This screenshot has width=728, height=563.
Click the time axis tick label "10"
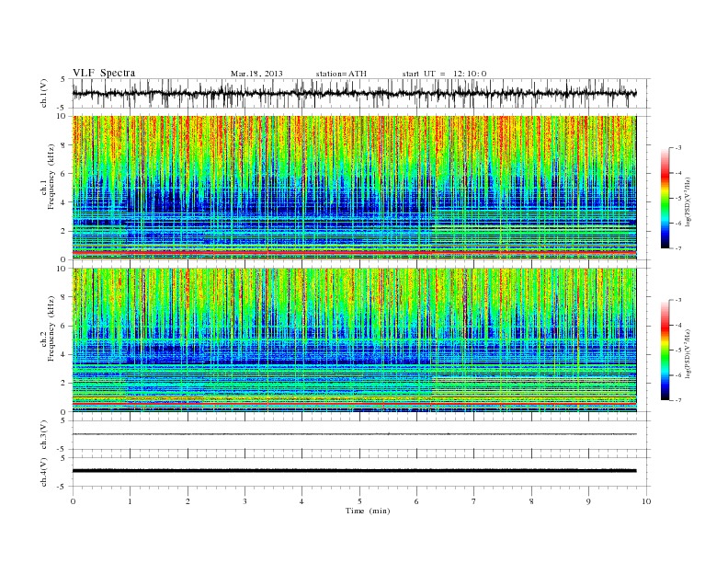point(646,501)
